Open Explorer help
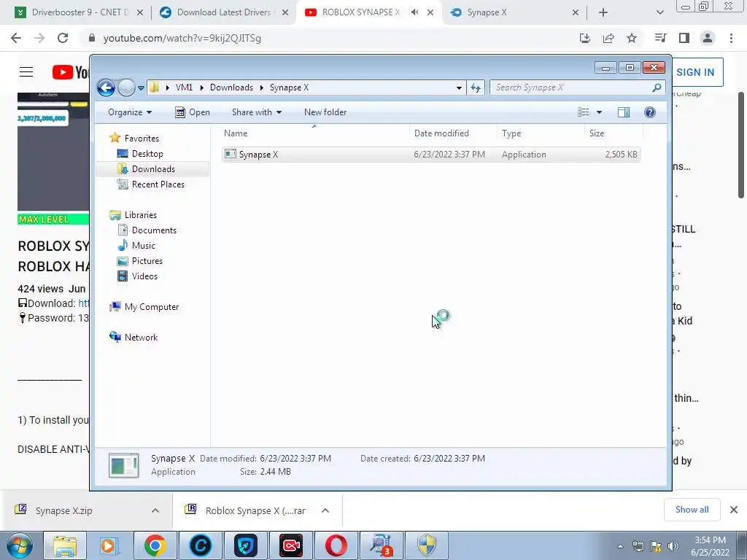 coord(650,112)
